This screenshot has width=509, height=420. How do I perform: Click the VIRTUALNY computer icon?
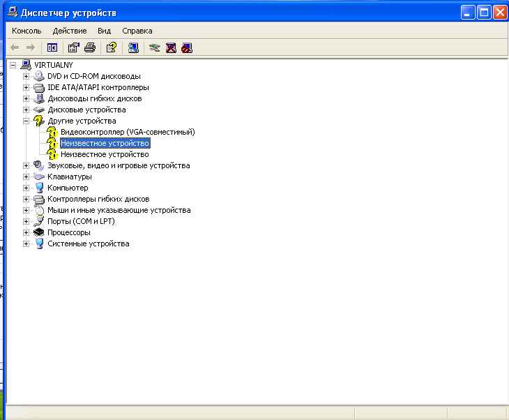tap(26, 65)
